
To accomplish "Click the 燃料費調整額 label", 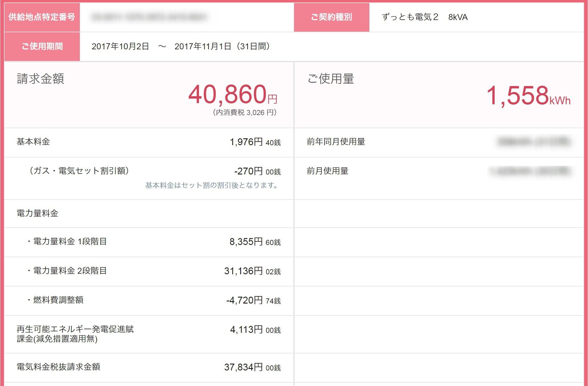I will tap(55, 300).
